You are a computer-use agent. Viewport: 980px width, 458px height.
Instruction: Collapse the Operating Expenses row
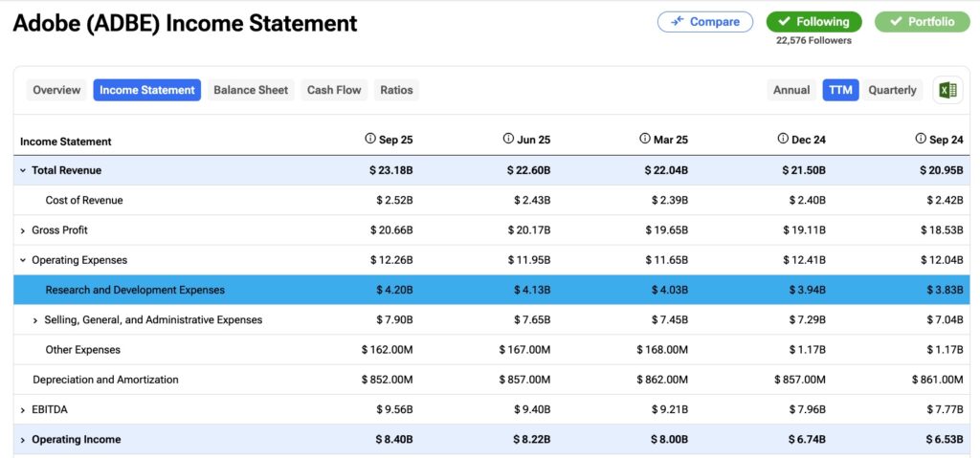point(23,260)
